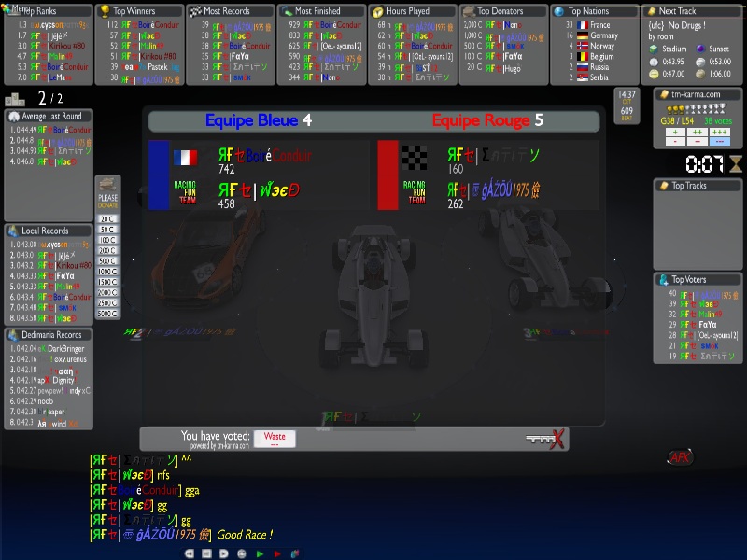The image size is (747, 560).
Task: Click the 0:07 countdown timer
Action: coord(704,165)
